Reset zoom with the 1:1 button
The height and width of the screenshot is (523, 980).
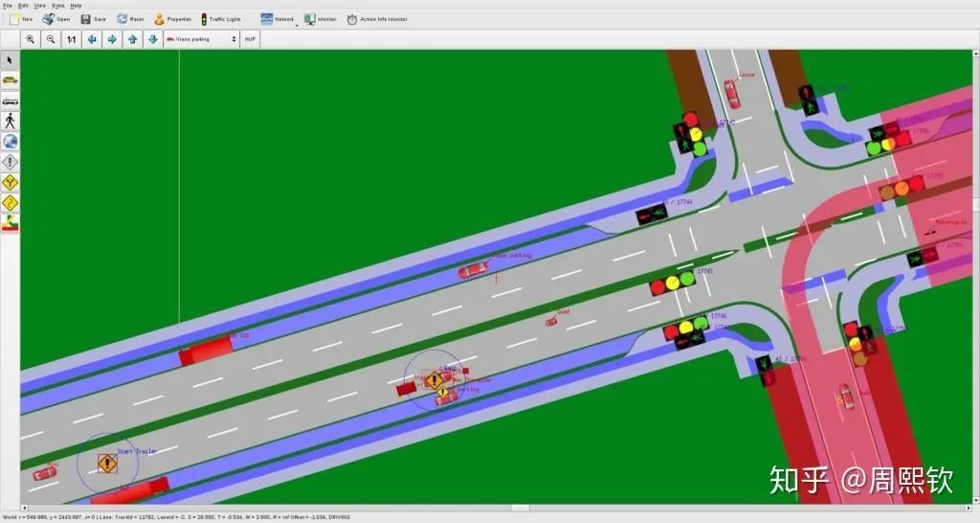point(72,39)
